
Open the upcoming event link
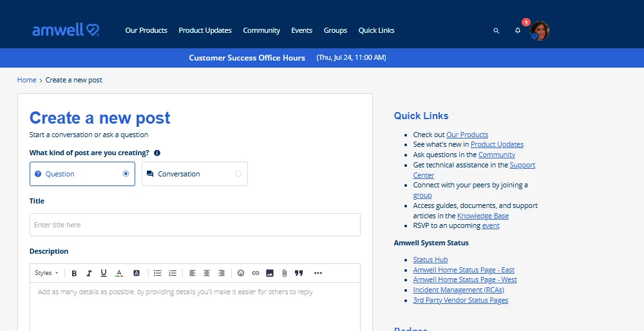tap(491, 226)
